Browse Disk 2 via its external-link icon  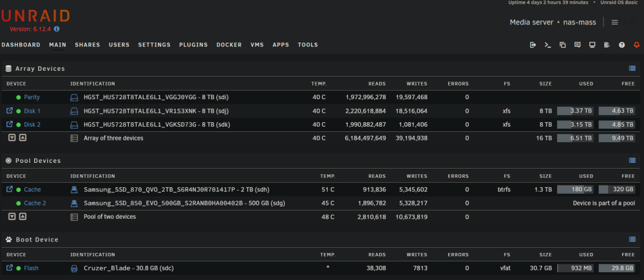coord(10,124)
